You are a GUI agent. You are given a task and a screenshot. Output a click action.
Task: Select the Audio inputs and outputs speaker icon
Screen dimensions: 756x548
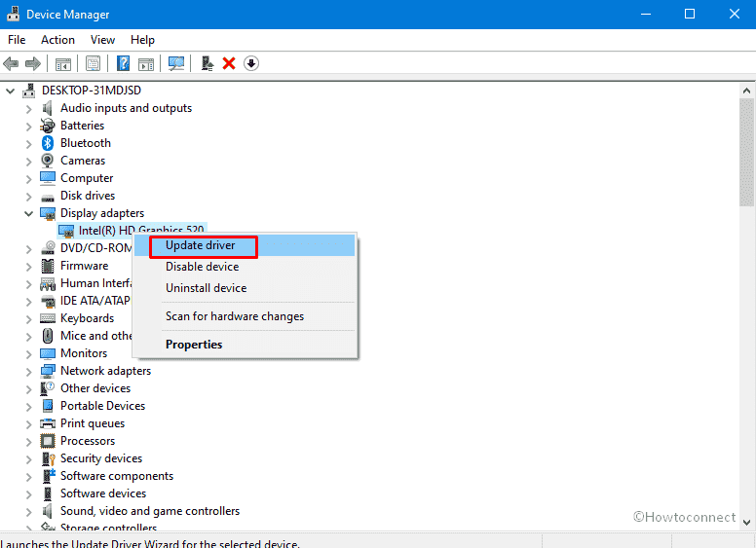point(48,108)
